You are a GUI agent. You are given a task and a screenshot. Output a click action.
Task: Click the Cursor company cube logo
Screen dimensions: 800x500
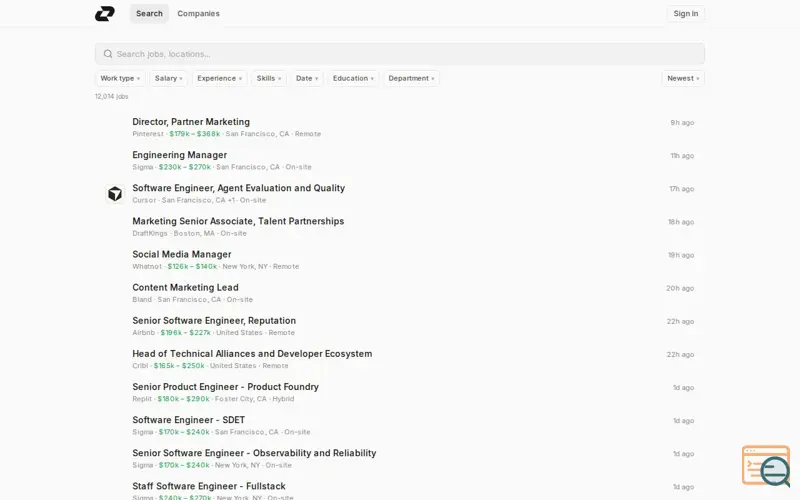[115, 194]
